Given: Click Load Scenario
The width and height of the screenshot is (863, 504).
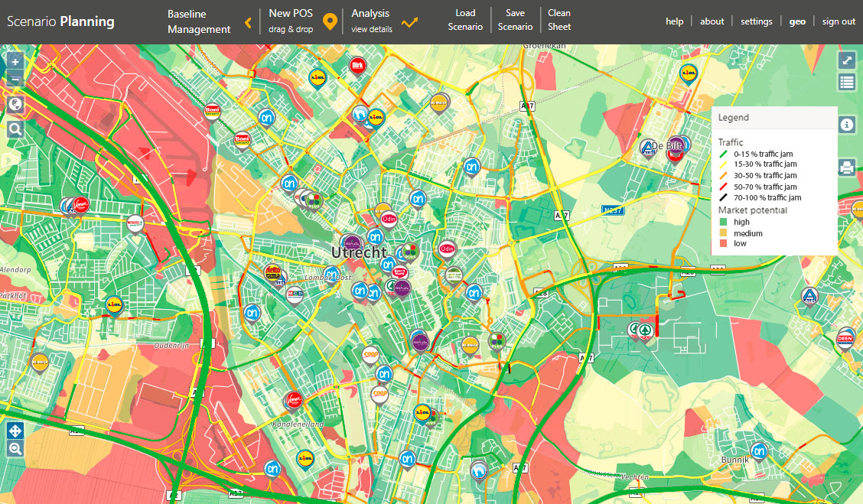Looking at the screenshot, I should (465, 20).
